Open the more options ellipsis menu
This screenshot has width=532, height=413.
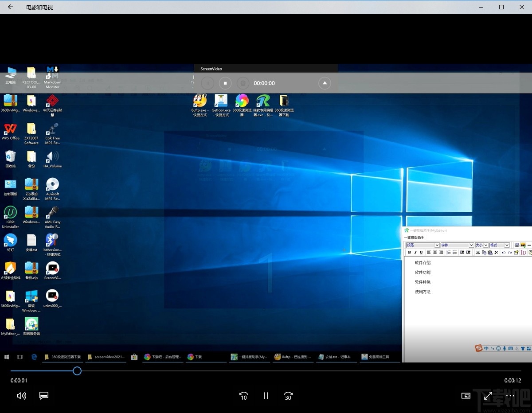coord(510,396)
